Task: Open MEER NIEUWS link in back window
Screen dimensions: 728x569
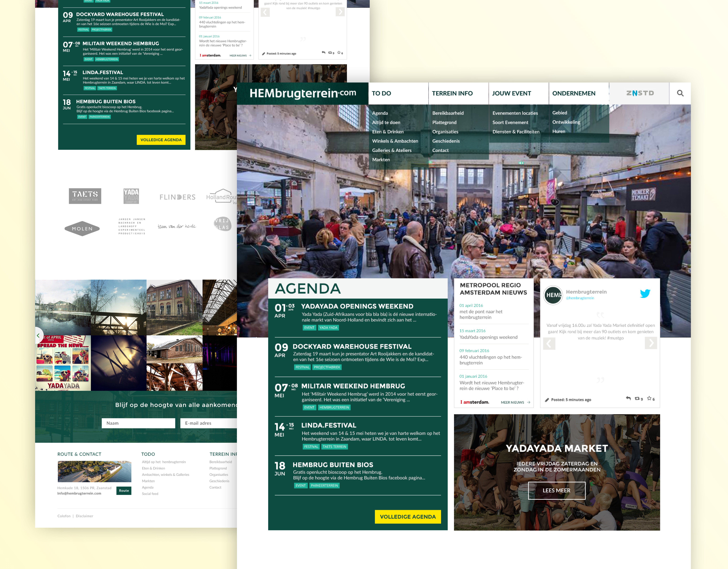Action: (x=240, y=56)
